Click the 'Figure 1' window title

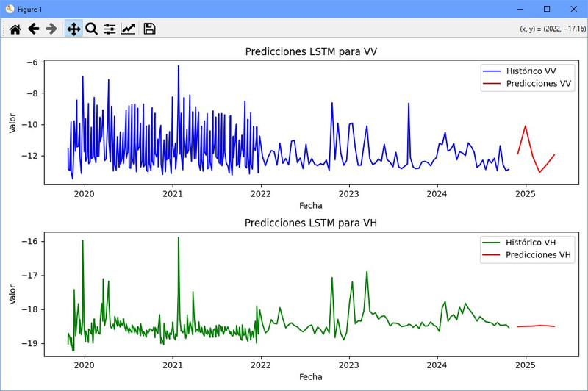click(x=29, y=10)
